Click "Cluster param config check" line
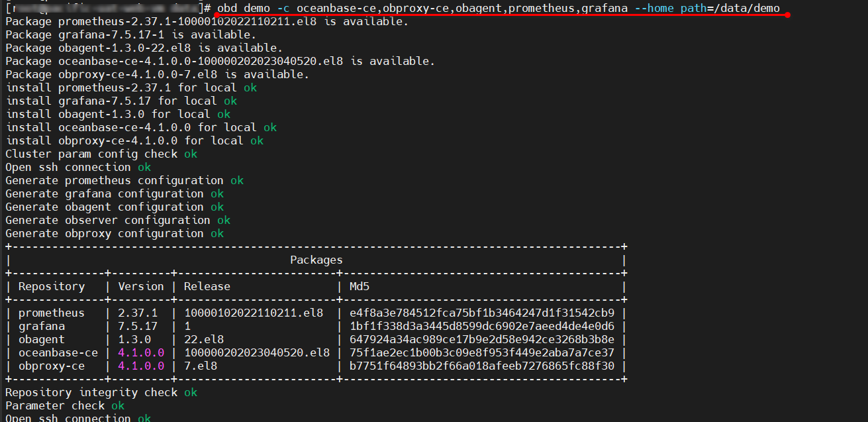This screenshot has height=422, width=868. 101,154
